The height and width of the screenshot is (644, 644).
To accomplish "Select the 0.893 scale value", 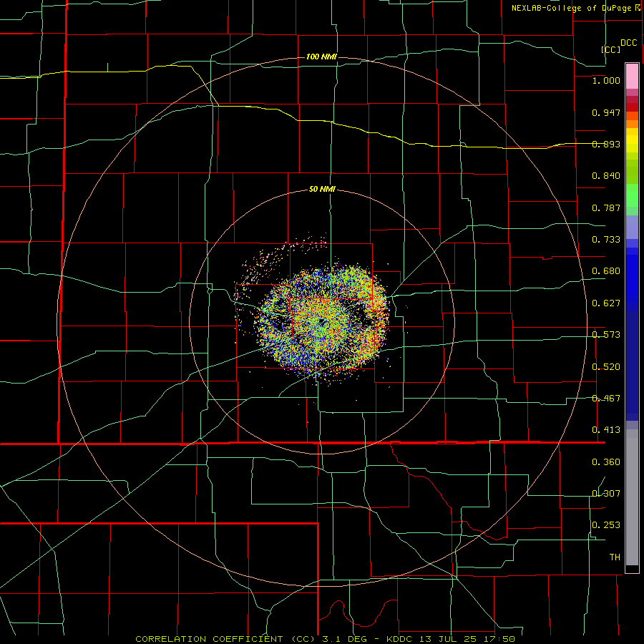I will click(x=606, y=144).
